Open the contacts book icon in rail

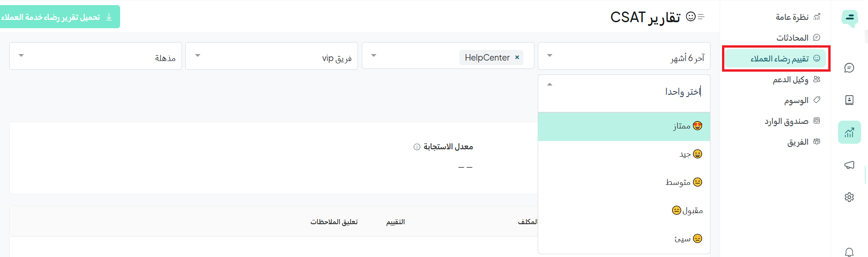tap(849, 100)
